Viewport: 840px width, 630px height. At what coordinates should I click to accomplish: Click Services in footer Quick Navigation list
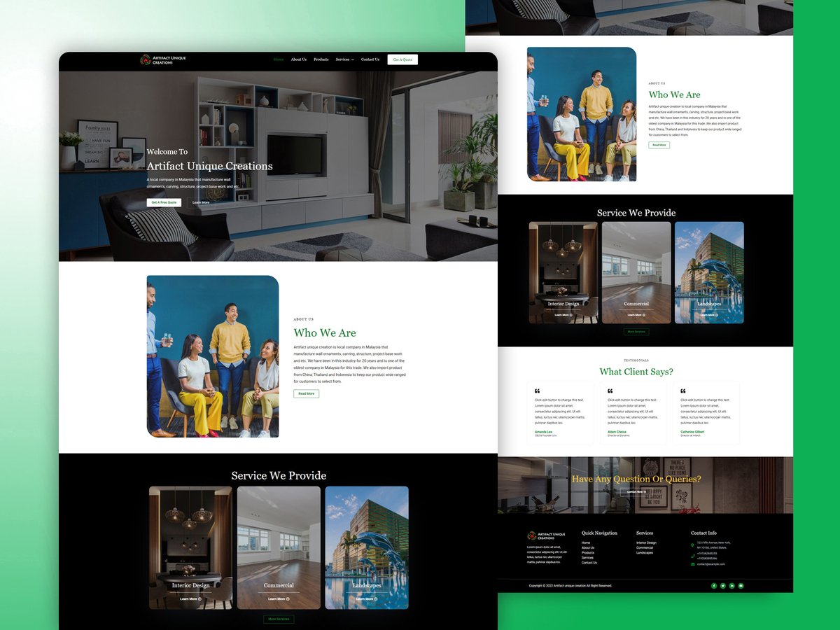tap(587, 558)
